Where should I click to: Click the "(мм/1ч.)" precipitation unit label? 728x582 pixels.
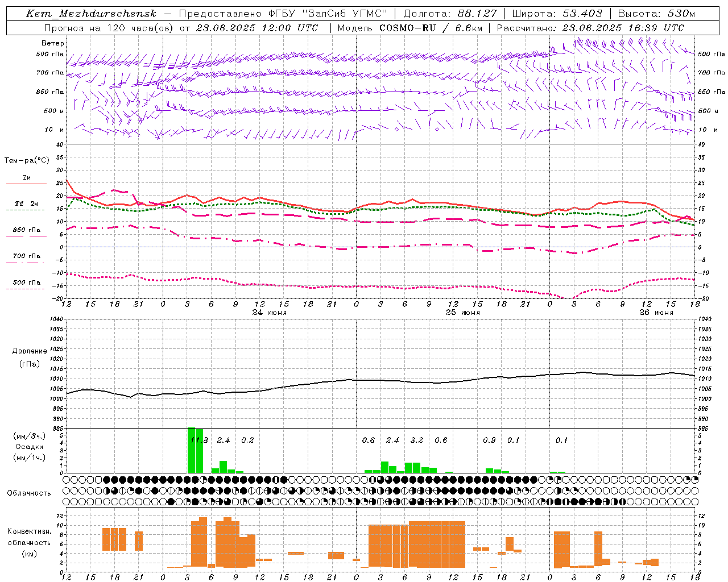point(30,458)
